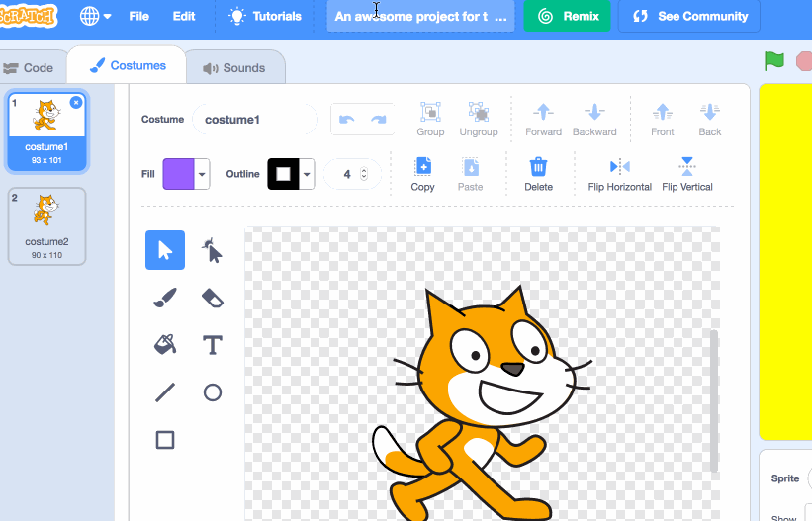Choose the Circle tool

point(213,392)
